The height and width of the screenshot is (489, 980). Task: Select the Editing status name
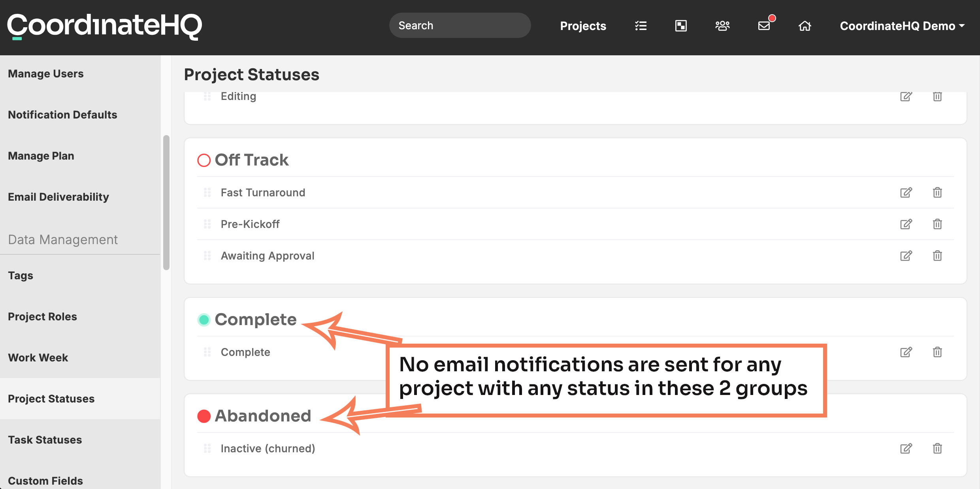point(238,96)
